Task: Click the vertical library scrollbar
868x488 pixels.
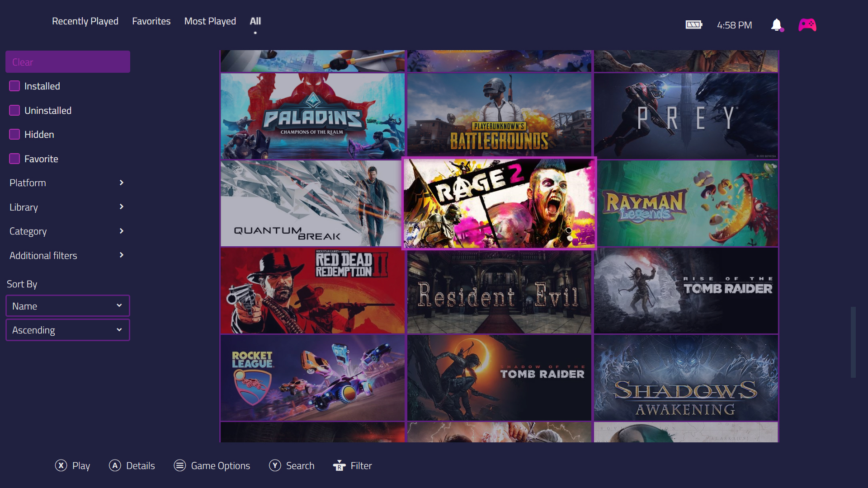Action: pyautogui.click(x=853, y=342)
